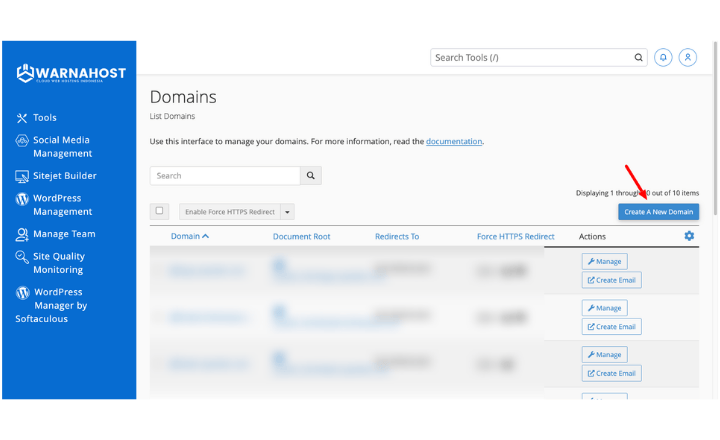Click the Manage Team person icon
The width and height of the screenshot is (720, 440).
pyautogui.click(x=22, y=235)
